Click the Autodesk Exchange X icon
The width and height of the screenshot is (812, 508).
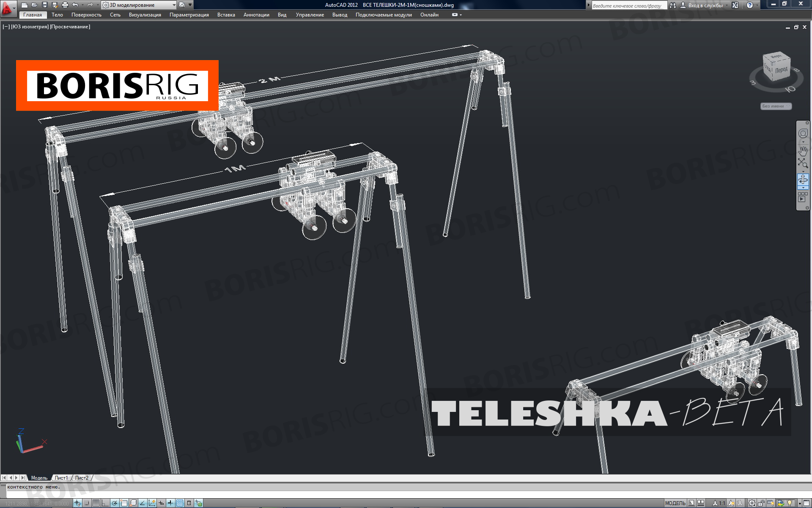735,5
